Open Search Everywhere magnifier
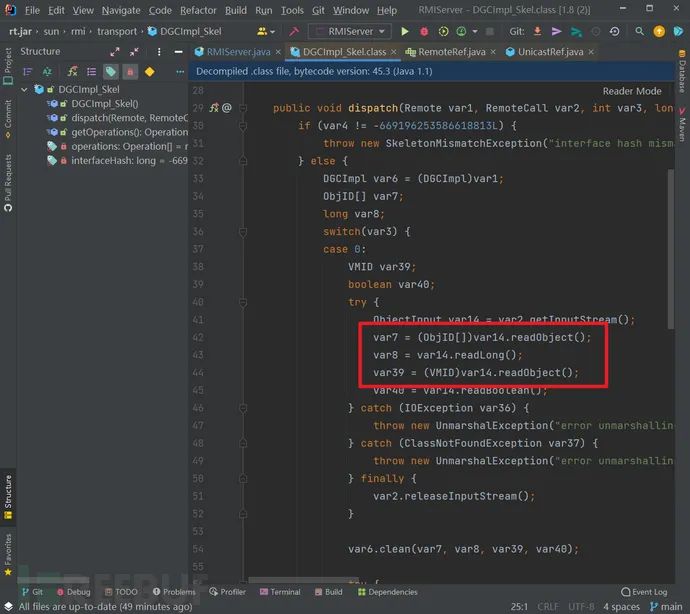690x614 pixels. (x=639, y=31)
